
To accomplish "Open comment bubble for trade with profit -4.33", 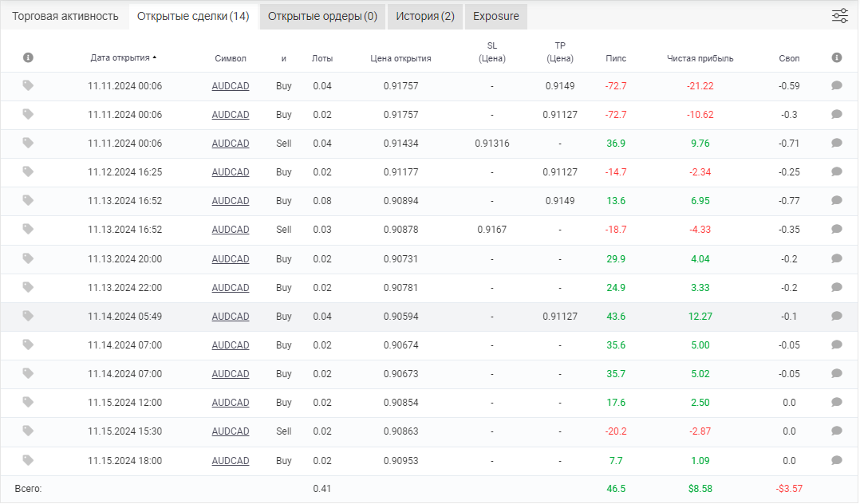I will coord(836,229).
